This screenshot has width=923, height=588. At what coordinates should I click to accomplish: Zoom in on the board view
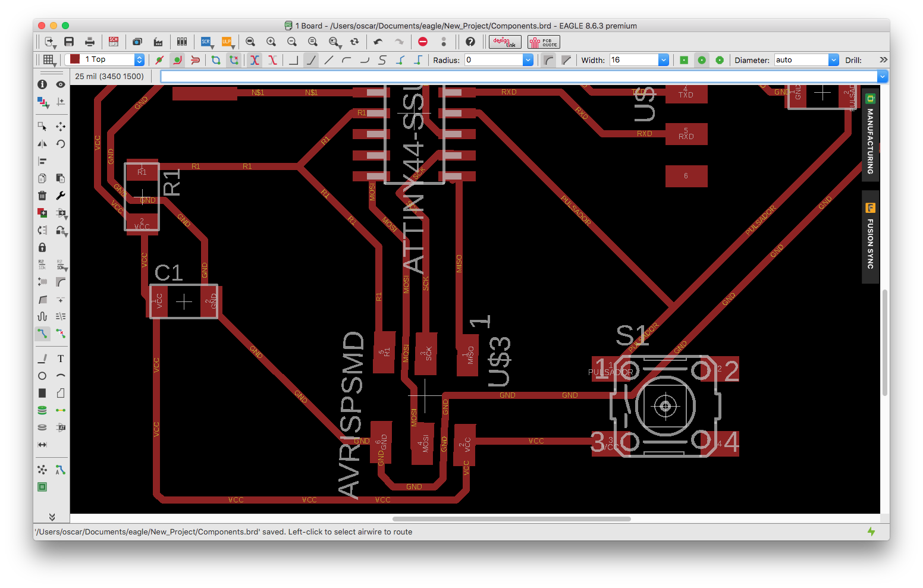point(271,42)
